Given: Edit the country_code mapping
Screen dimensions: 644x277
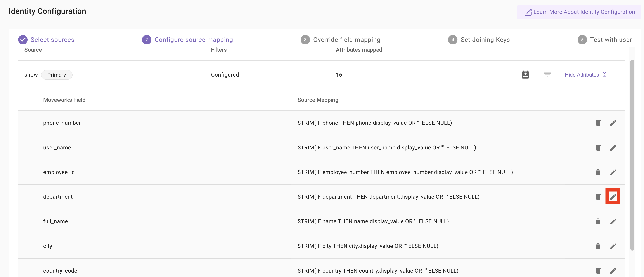Looking at the screenshot, I should tap(613, 271).
